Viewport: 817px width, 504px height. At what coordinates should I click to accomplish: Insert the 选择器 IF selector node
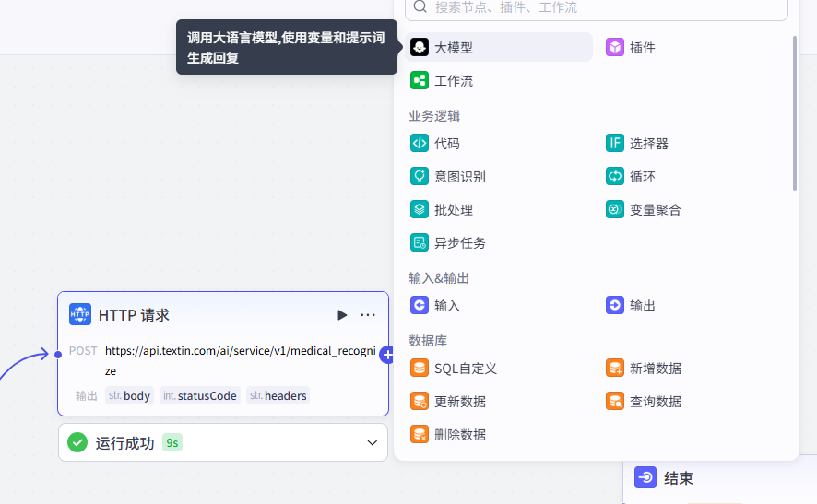pyautogui.click(x=636, y=143)
